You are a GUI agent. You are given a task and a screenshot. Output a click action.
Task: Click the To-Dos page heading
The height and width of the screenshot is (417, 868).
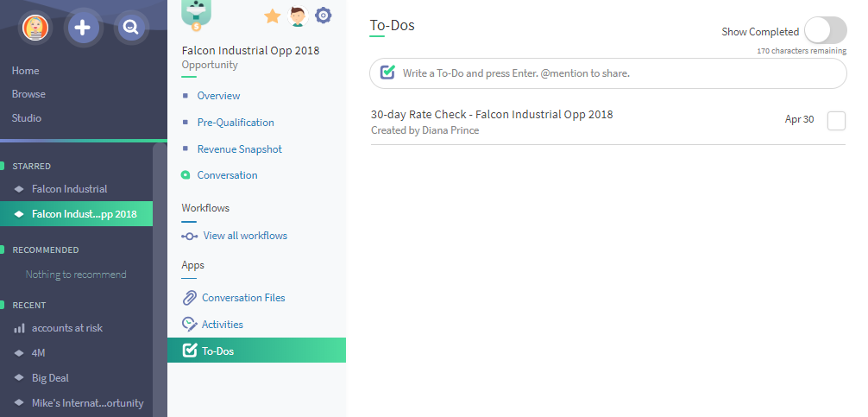(392, 25)
